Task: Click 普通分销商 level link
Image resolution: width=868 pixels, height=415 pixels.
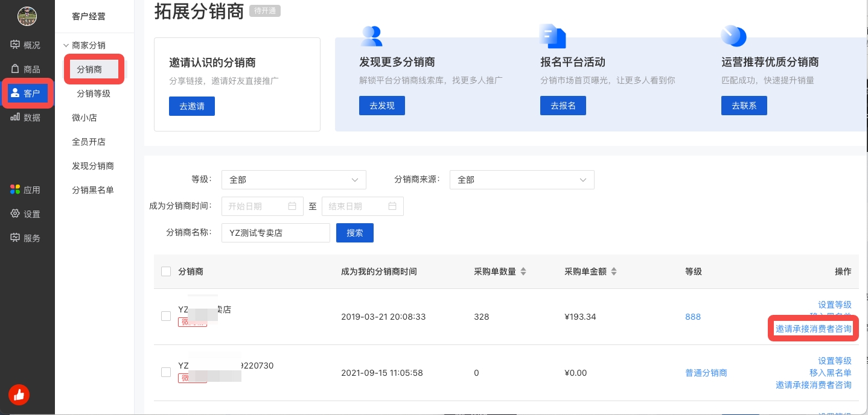Action: [706, 373]
